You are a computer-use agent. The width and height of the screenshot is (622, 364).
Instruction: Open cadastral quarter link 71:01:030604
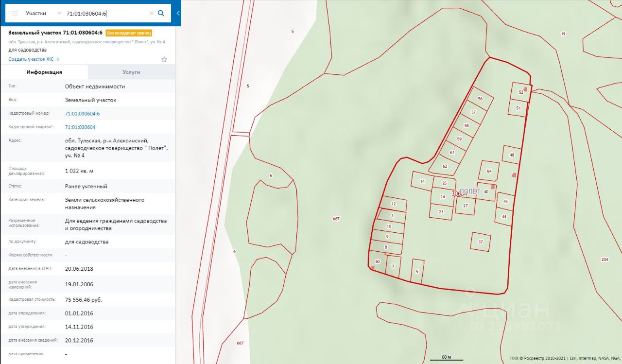80,127
